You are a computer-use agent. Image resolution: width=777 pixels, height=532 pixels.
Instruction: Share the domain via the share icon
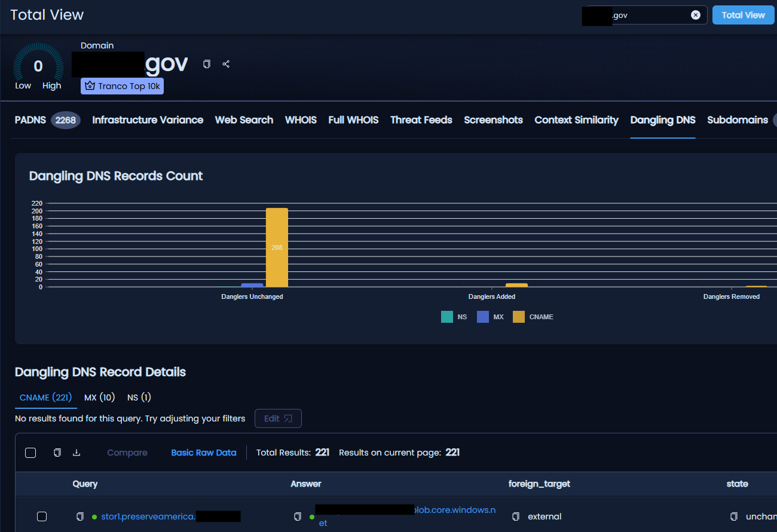click(226, 64)
